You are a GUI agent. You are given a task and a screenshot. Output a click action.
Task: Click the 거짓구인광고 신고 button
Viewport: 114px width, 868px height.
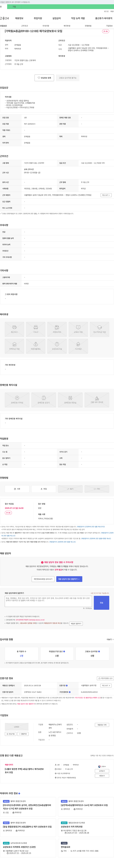click(x=105, y=678)
